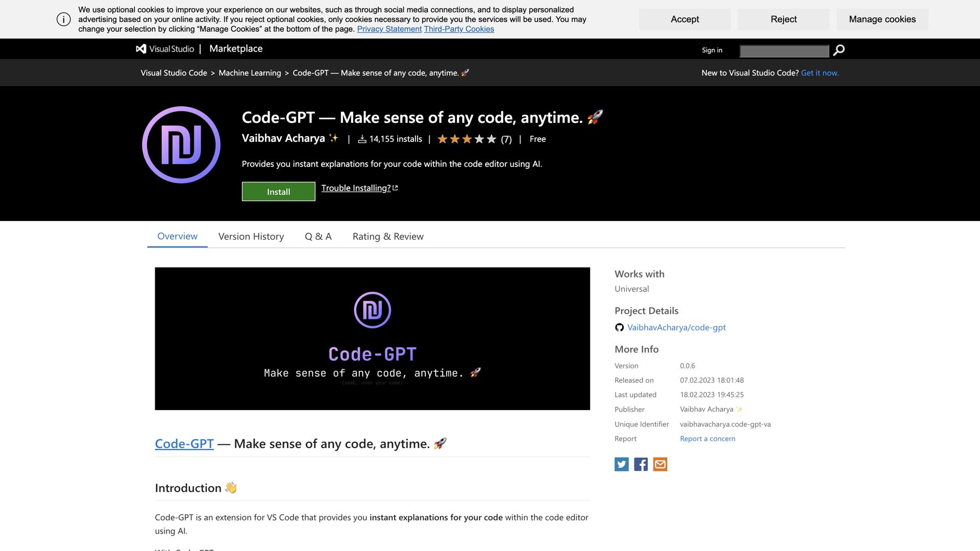Switch to the Rating & Review tab
Image resolution: width=980 pixels, height=551 pixels.
[388, 236]
